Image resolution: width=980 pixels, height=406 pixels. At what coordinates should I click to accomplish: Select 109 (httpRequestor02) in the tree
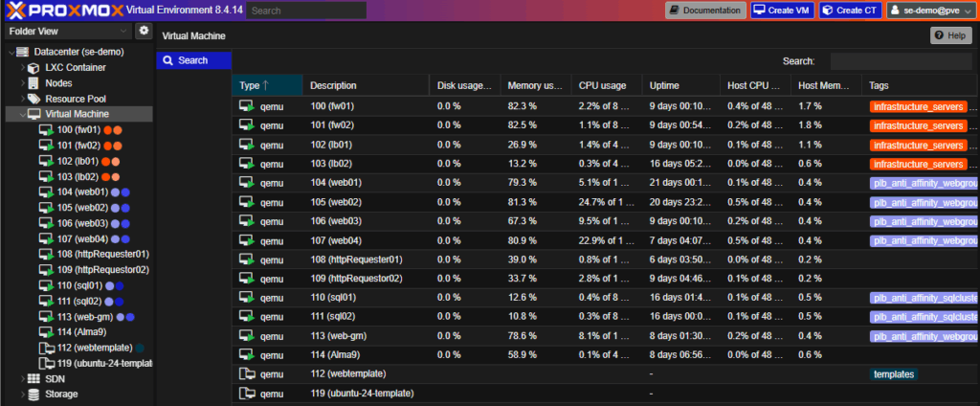coord(103,270)
